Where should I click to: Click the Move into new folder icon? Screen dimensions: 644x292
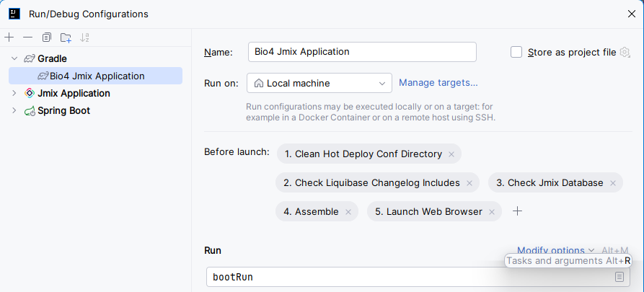coord(66,37)
